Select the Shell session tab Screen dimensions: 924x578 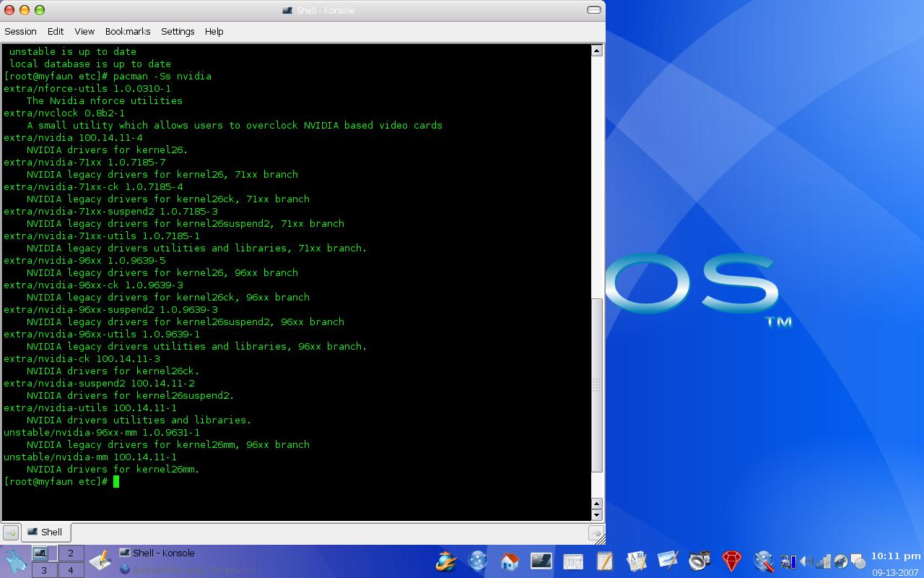(45, 532)
